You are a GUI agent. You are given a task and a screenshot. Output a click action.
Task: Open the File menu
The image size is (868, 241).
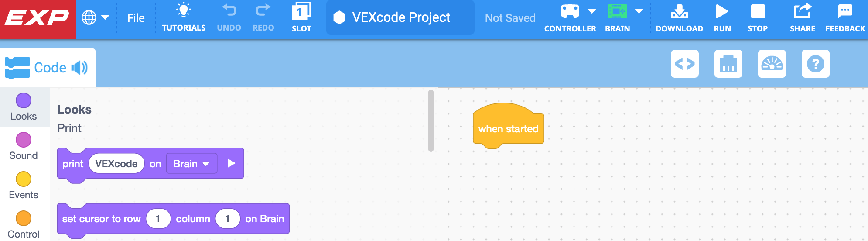pos(136,18)
